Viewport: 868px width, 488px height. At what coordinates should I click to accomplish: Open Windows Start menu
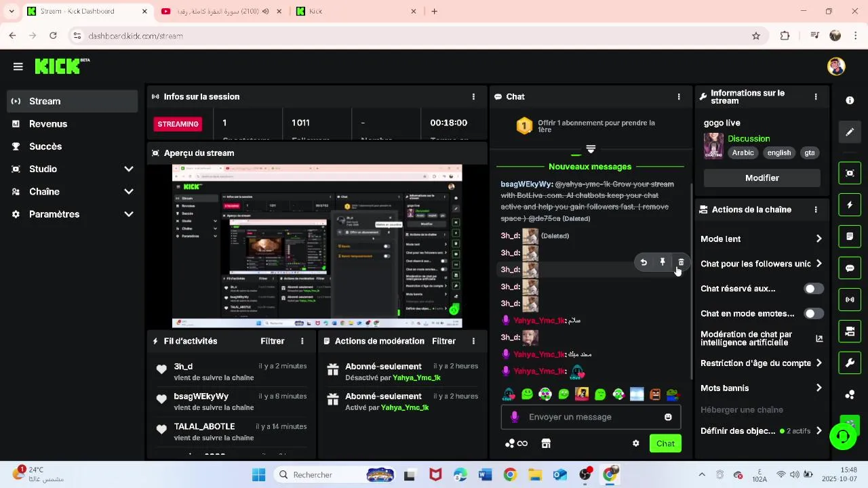pos(258,475)
